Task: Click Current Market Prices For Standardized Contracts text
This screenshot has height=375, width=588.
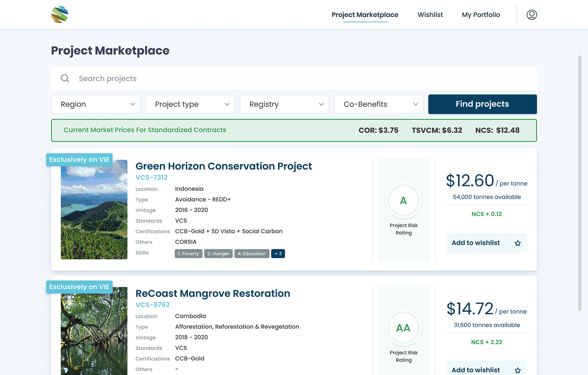Action: click(x=145, y=130)
